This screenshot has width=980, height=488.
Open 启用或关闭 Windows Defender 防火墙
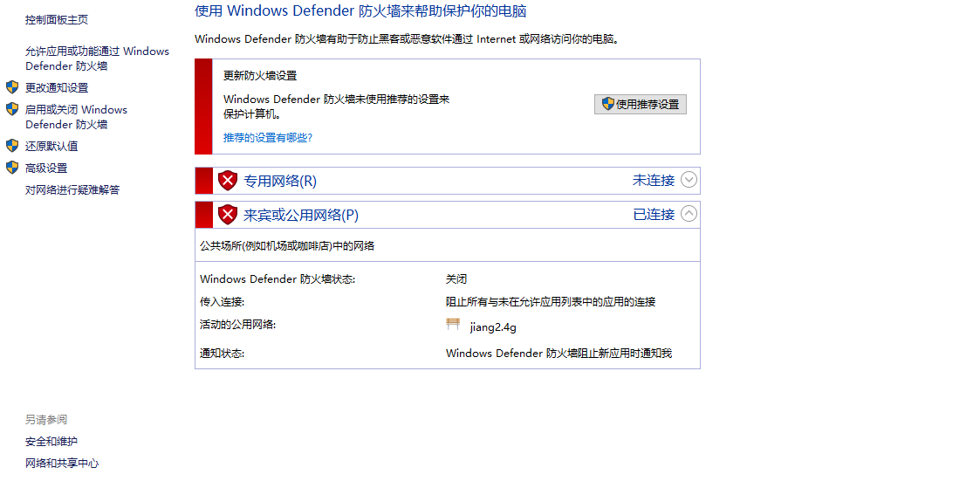[76, 117]
